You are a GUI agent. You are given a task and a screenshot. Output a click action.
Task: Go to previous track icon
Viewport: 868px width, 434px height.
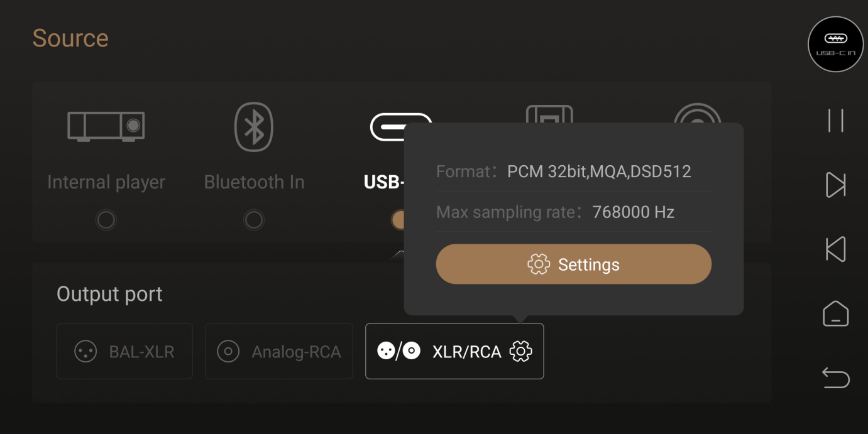click(835, 249)
